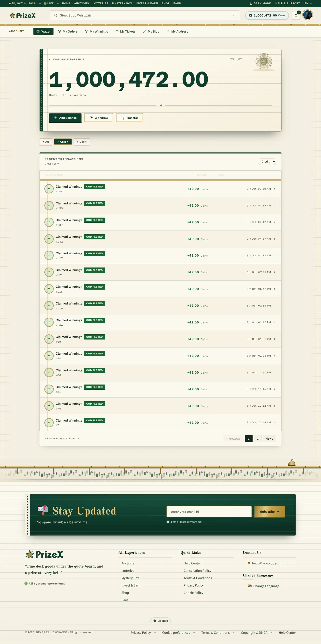This screenshot has width=321, height=644.
Task: Click the up-arrow icon on transaction #121
Action: [49, 272]
